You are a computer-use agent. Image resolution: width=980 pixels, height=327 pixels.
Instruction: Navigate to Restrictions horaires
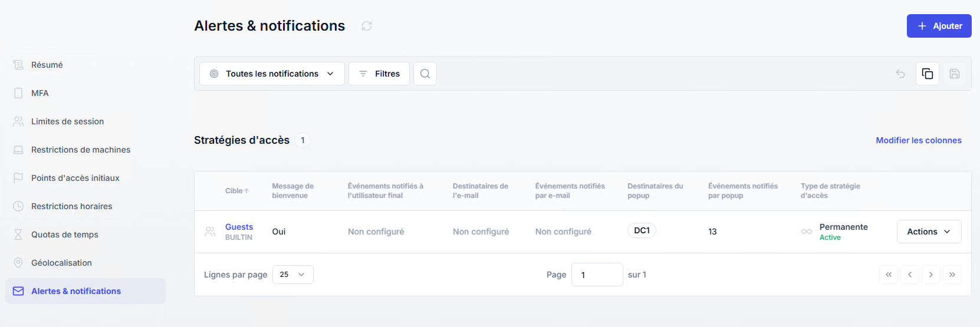pyautogui.click(x=71, y=206)
